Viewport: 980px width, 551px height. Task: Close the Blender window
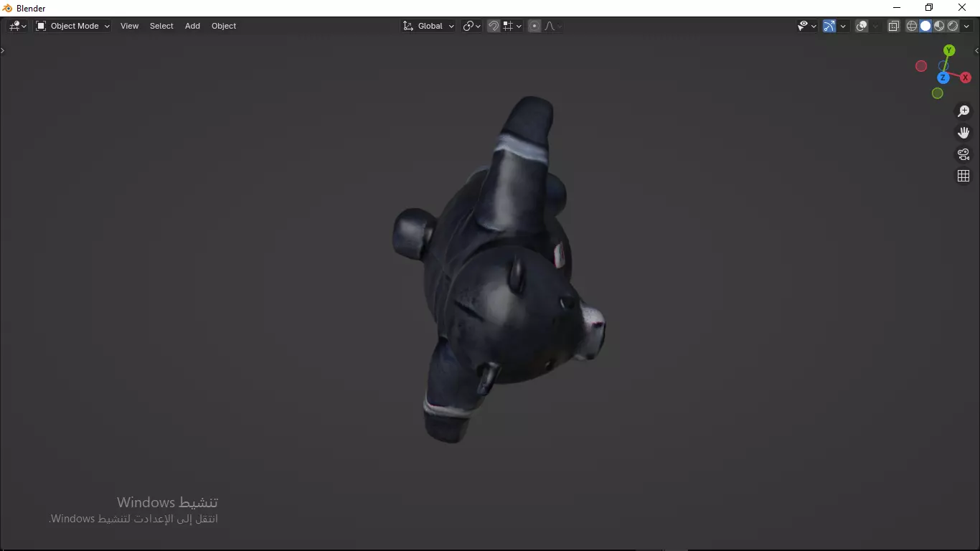pos(962,8)
